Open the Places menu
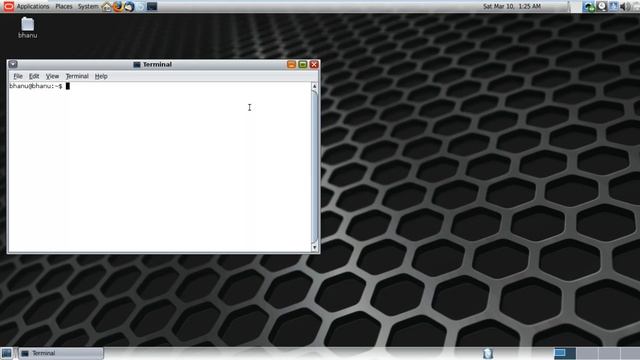The width and height of the screenshot is (640, 360). tap(64, 7)
